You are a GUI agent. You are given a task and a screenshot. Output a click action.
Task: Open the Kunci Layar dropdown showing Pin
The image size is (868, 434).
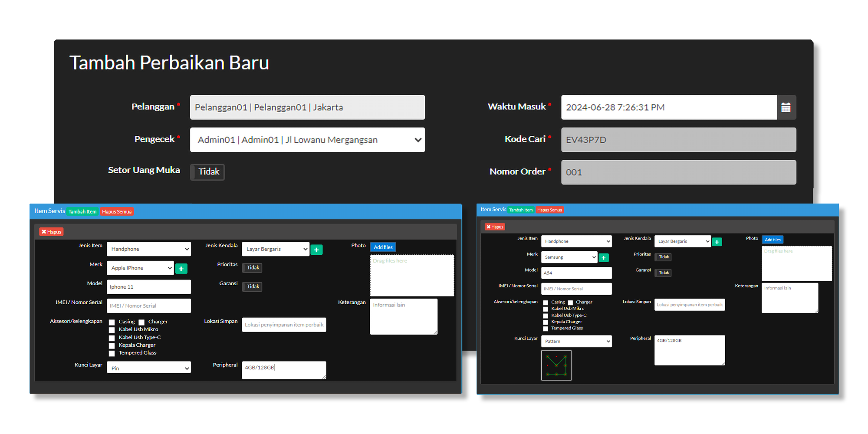tap(149, 368)
